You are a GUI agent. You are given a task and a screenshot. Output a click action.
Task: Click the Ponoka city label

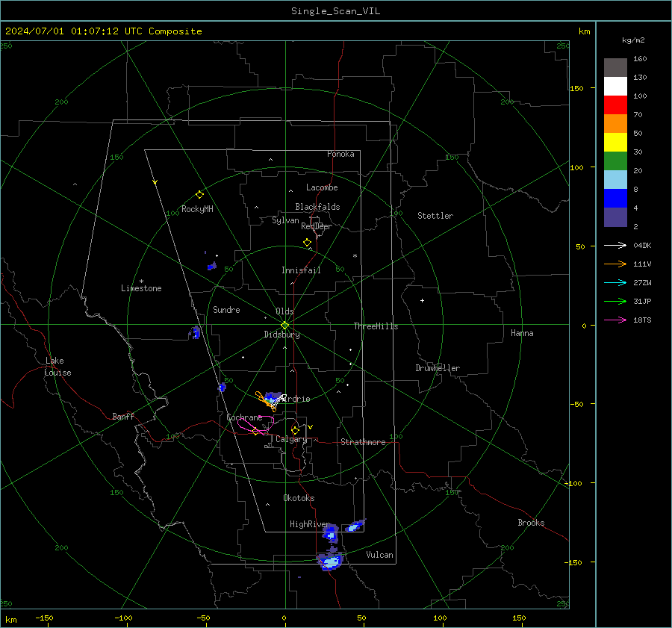340,154
